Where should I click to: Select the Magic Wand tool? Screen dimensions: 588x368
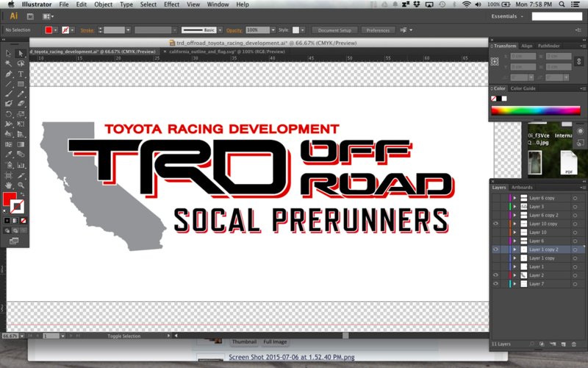pyautogui.click(x=8, y=63)
